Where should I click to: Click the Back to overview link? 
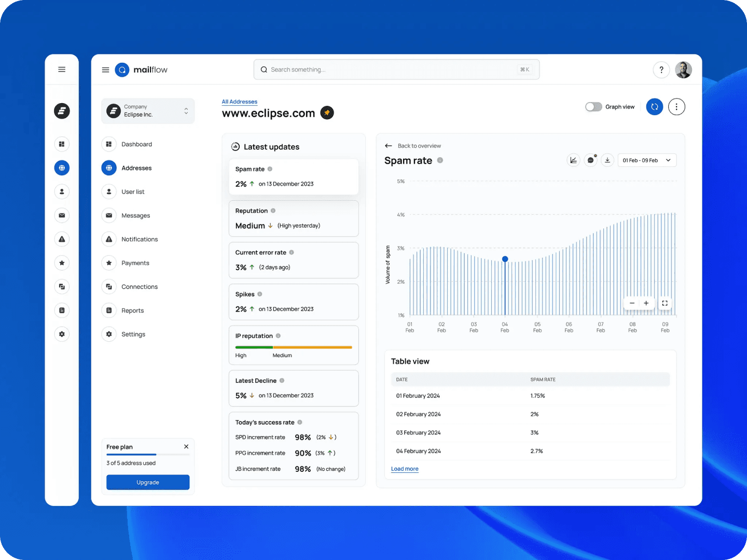pos(419,146)
